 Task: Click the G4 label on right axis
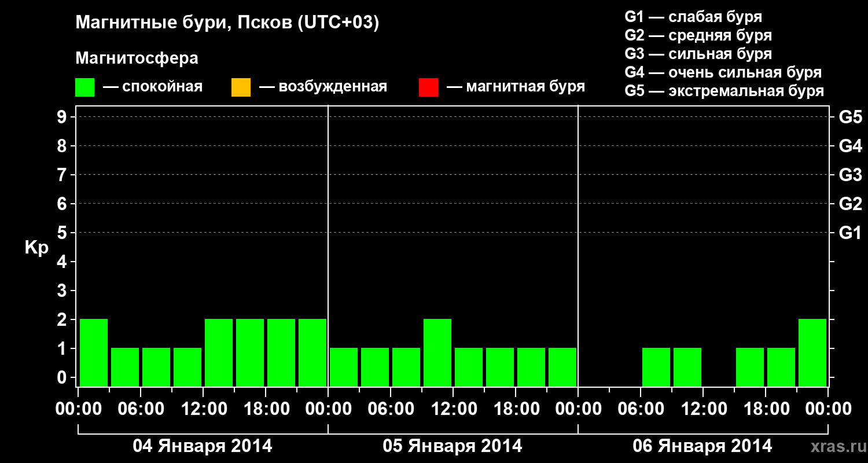851,146
